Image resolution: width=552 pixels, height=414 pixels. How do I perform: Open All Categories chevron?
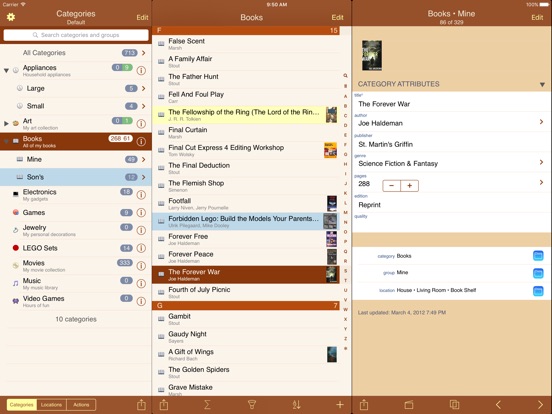point(144,53)
